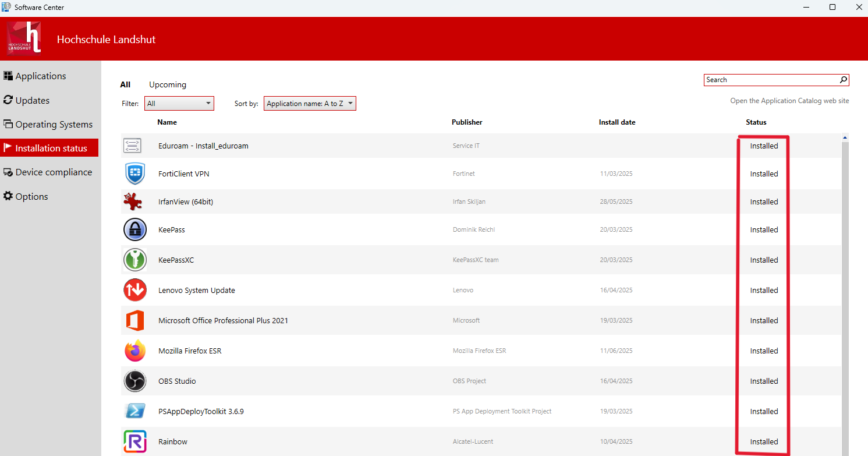This screenshot has width=868, height=456.
Task: Click inside the Search field
Action: pyautogui.click(x=770, y=80)
